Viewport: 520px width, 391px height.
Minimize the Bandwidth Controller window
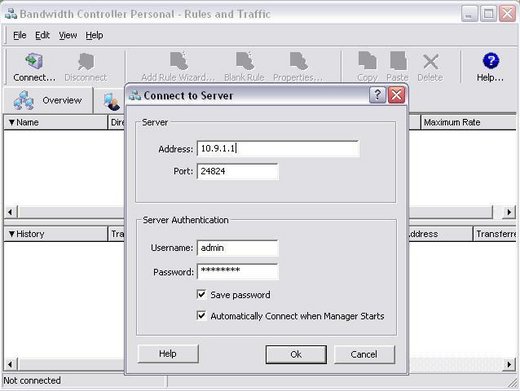click(469, 14)
